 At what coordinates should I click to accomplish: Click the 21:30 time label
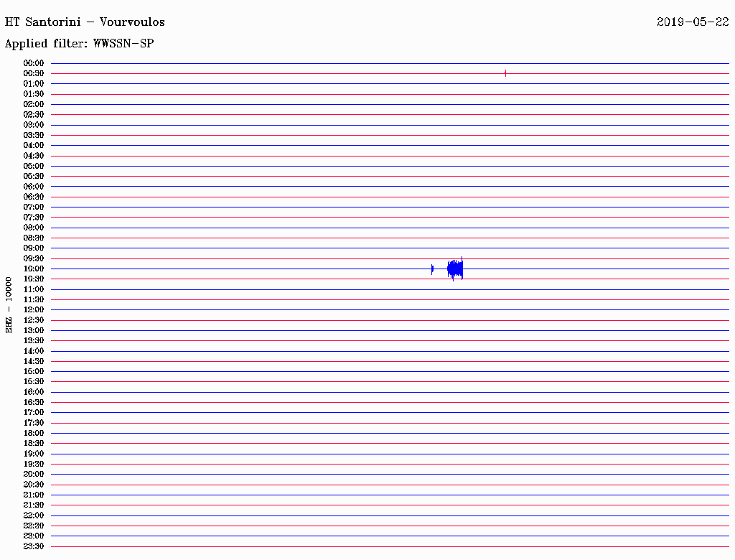pos(34,505)
